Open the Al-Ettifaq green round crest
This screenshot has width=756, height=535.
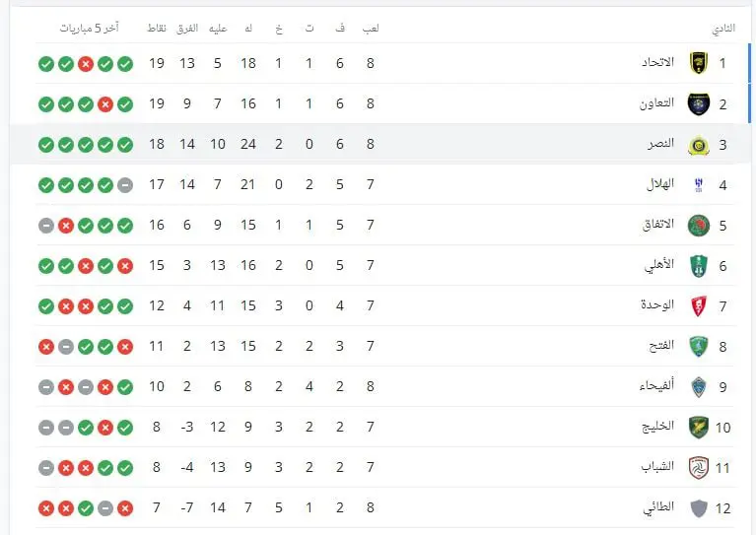(x=698, y=226)
